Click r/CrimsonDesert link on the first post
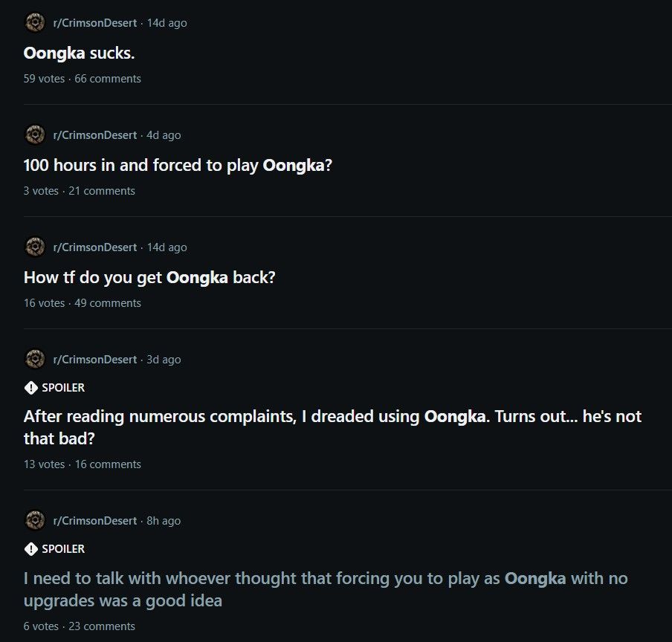The height and width of the screenshot is (642, 672). point(94,23)
